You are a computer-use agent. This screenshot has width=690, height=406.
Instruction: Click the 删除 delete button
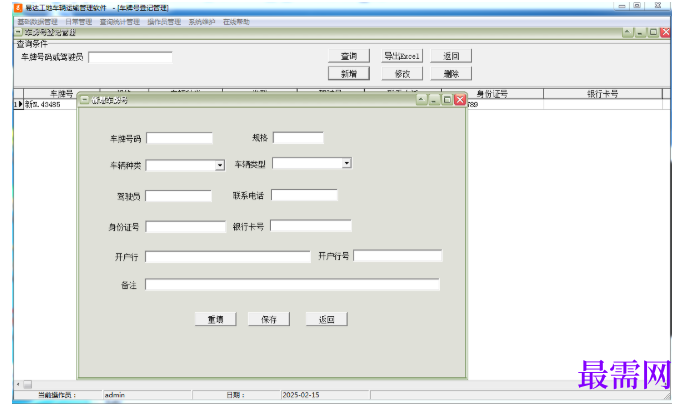451,73
